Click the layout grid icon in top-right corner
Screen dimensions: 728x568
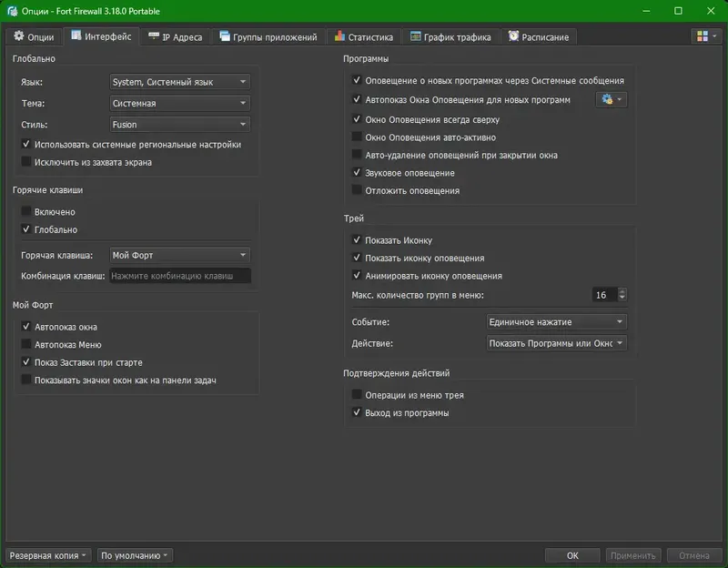[x=703, y=35]
